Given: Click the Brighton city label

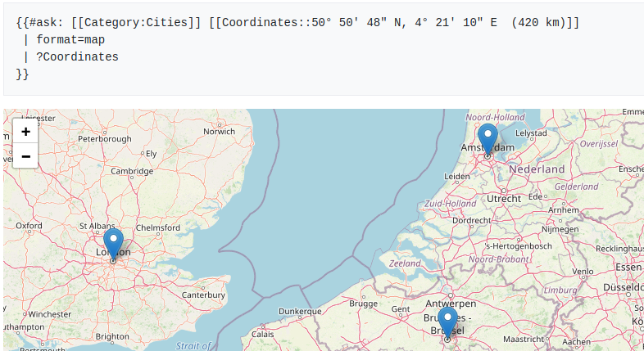Looking at the screenshot, I should [112, 336].
